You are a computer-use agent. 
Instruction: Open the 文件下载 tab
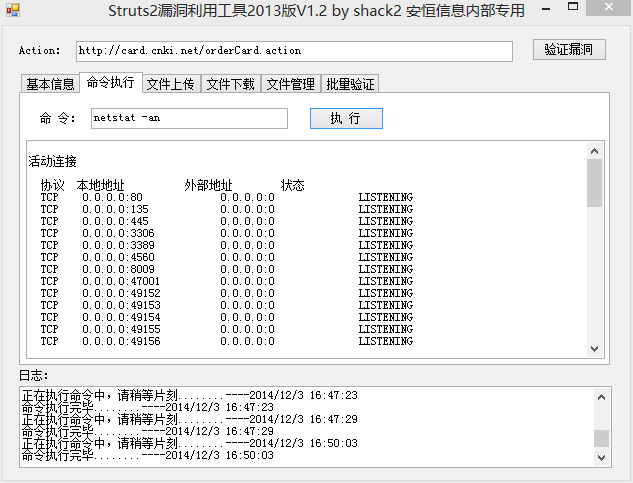pyautogui.click(x=231, y=84)
